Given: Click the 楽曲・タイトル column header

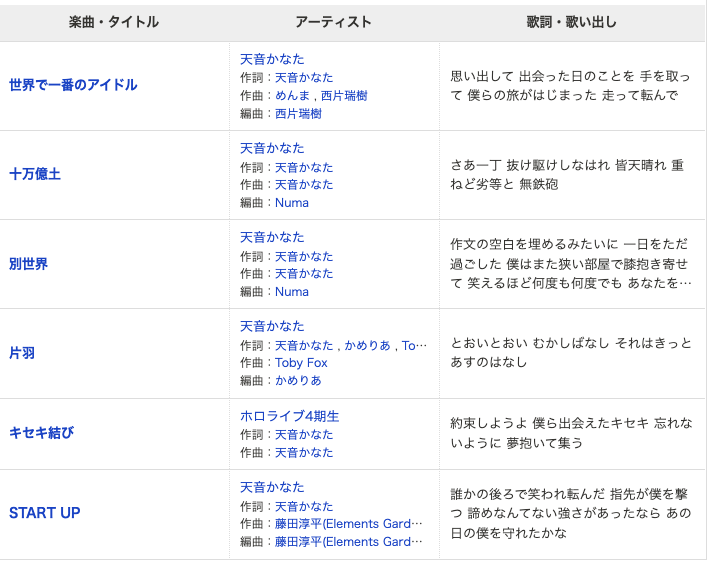Looking at the screenshot, I should (x=114, y=22).
